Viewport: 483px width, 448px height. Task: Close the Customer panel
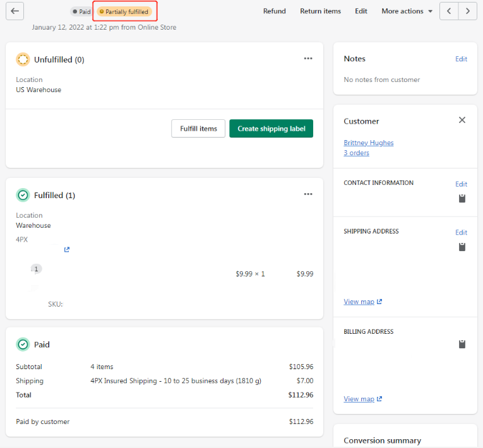pos(462,120)
